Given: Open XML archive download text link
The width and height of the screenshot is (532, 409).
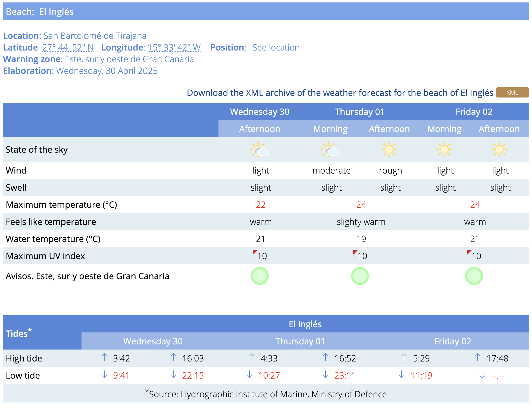Looking at the screenshot, I should [x=340, y=93].
